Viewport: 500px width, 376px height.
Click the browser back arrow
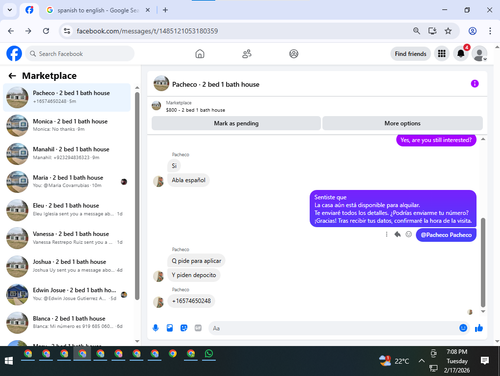point(11,31)
